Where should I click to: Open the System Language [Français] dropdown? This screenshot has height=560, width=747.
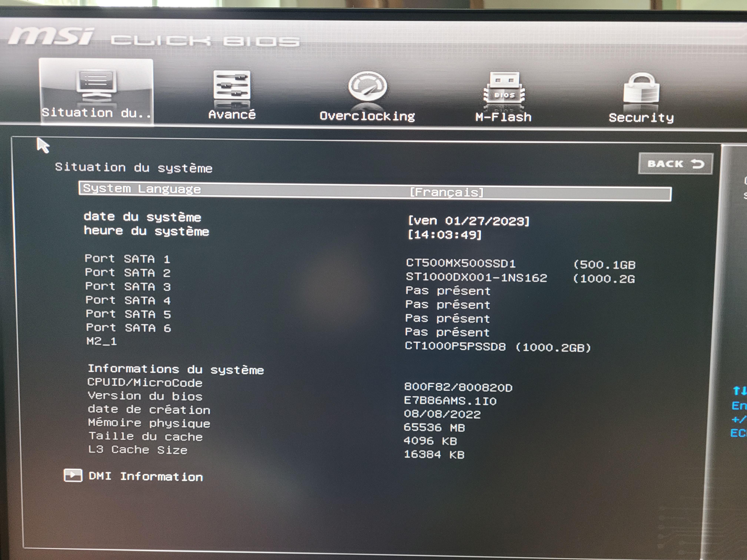(447, 192)
